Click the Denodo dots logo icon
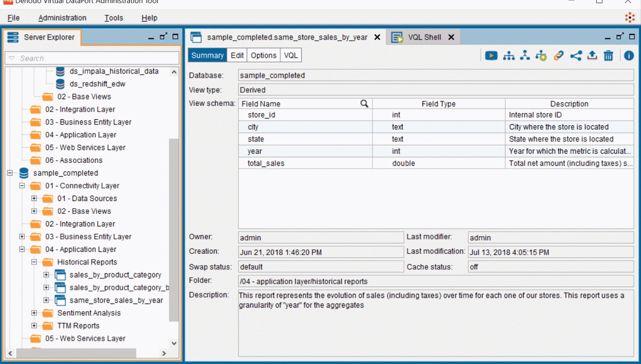Viewport: 641px width, 364px height. [x=630, y=18]
